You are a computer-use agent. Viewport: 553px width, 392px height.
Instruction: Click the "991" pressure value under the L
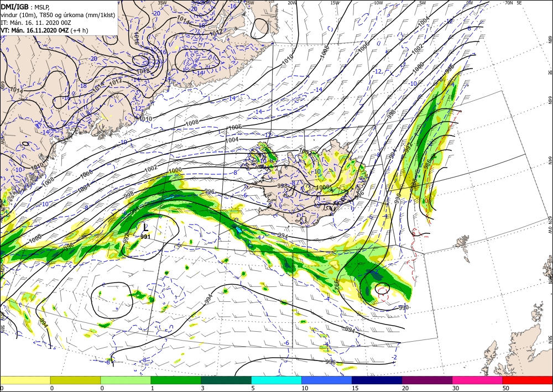[x=145, y=237]
